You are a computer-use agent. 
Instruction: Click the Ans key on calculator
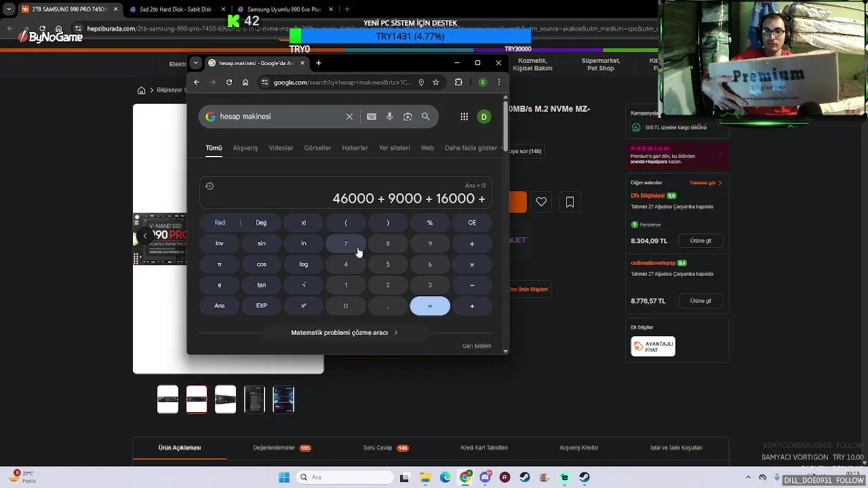(220, 306)
